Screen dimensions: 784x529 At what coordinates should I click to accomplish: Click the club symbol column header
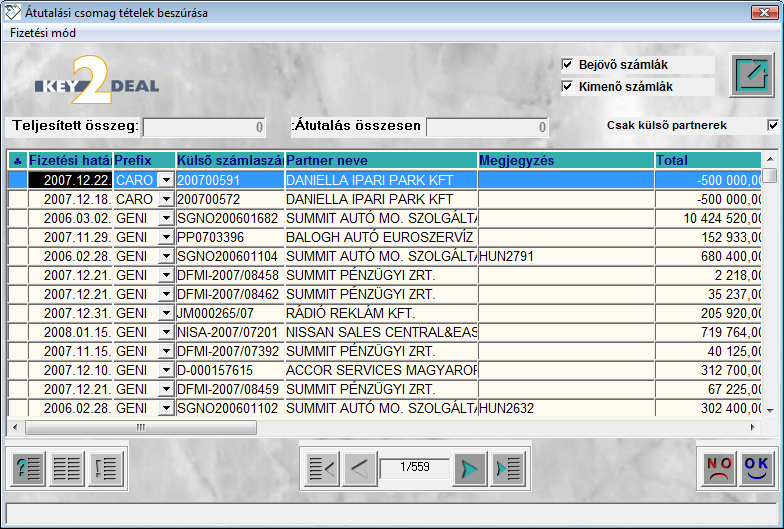click(x=18, y=160)
